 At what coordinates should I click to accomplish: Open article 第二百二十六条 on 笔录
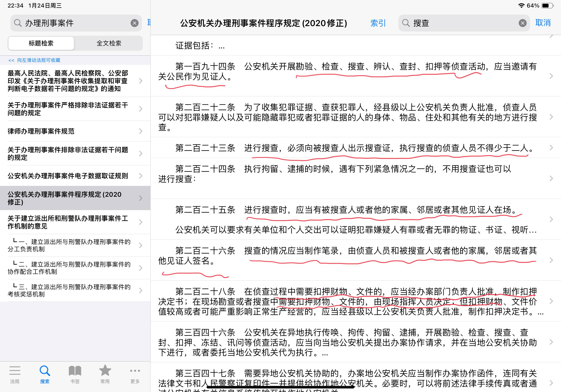pos(356,260)
